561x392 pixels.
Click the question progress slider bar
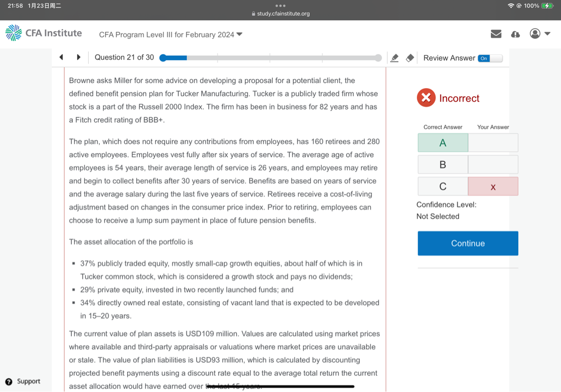click(x=270, y=58)
